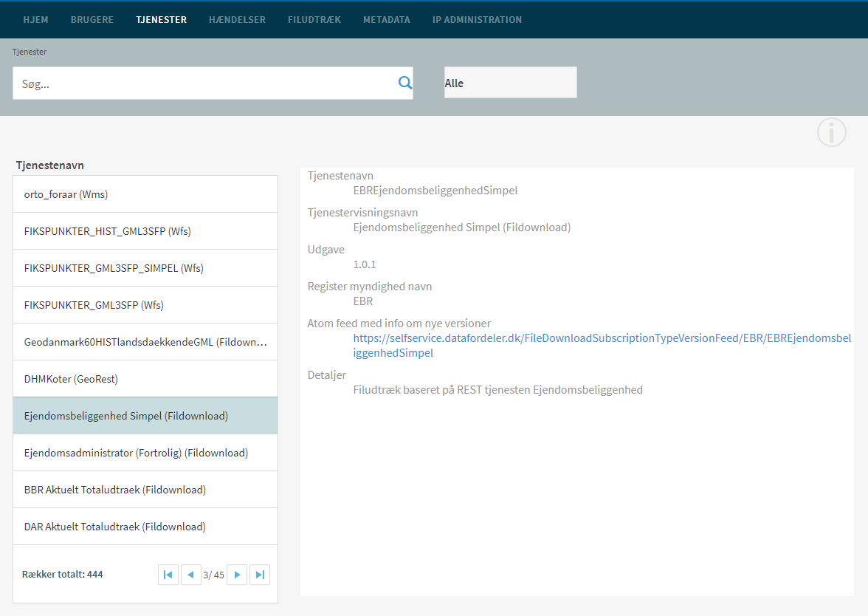Go to first page of list
Screen dimensions: 868x616
[168, 575]
